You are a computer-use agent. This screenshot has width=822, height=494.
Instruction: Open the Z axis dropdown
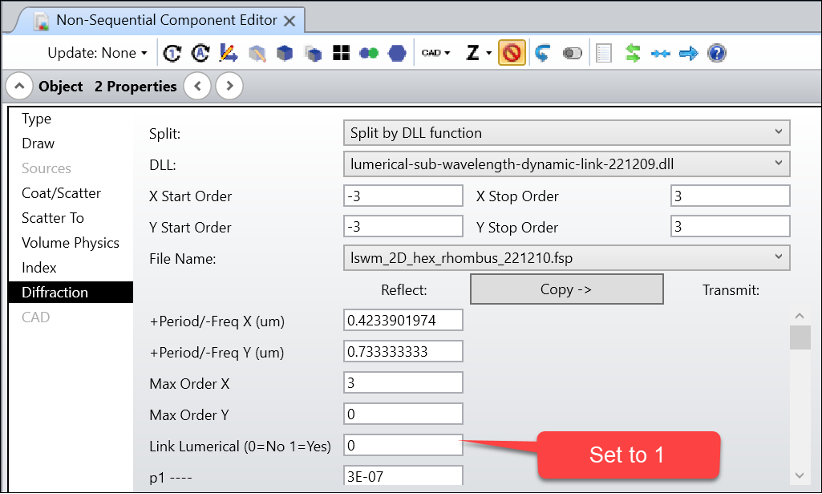click(x=479, y=53)
